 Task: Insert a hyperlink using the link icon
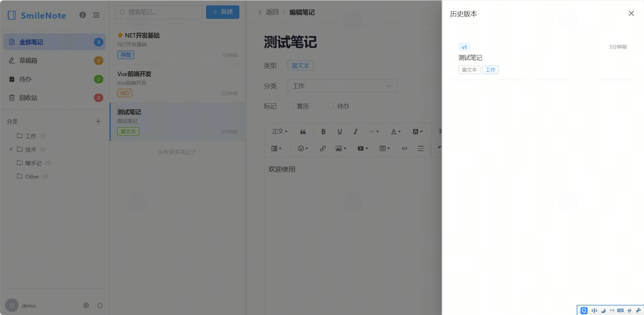tap(323, 148)
